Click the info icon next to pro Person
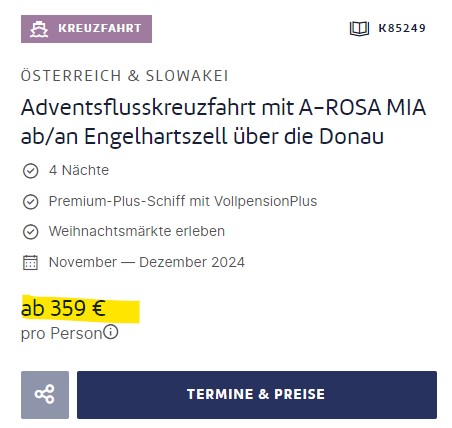Image resolution: width=452 pixels, height=428 pixels. click(x=110, y=332)
